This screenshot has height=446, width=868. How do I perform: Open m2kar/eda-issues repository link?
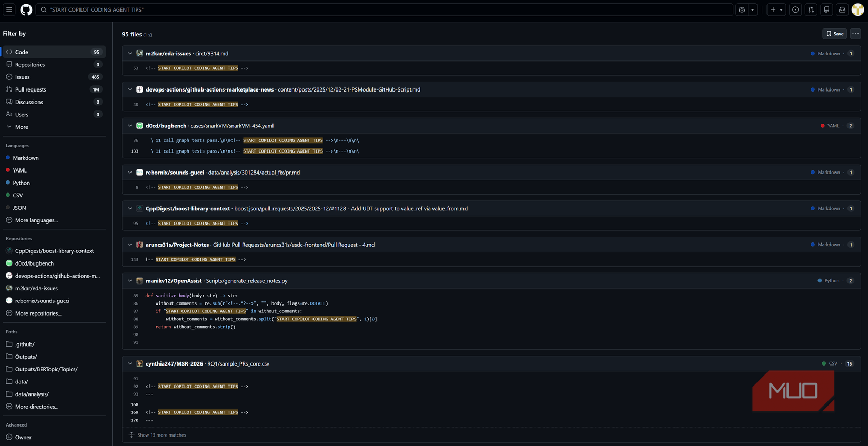(x=168, y=54)
